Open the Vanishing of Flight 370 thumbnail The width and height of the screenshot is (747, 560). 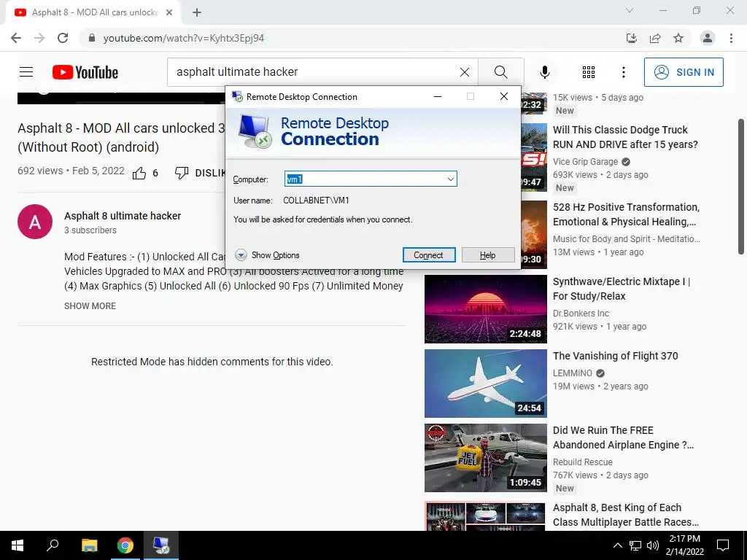click(x=485, y=384)
